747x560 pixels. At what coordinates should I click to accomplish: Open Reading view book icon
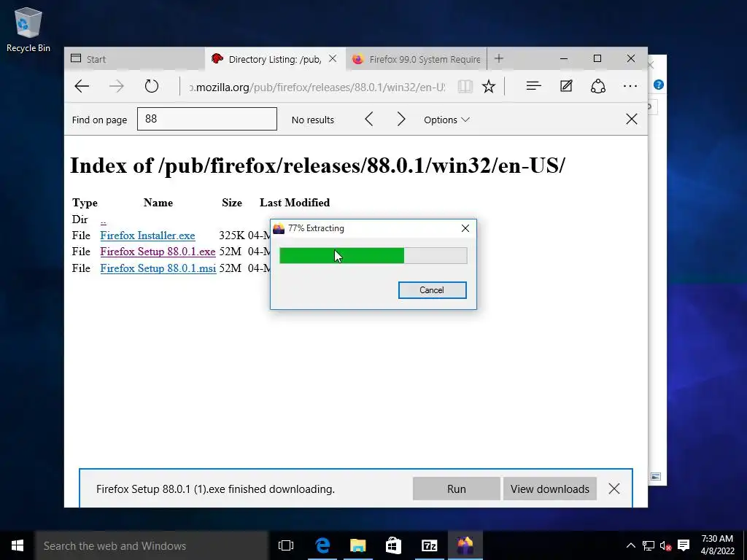(x=465, y=86)
